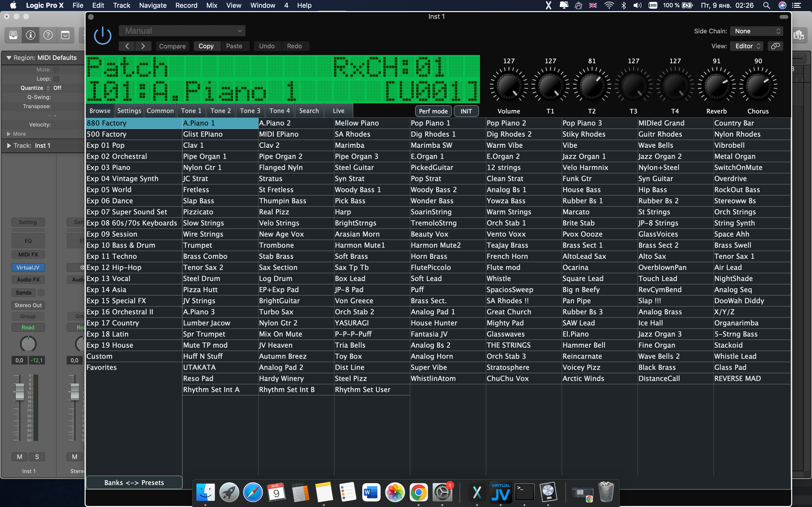Screen dimensions: 812x507
Task: Solo the Inst 1 channel strip
Action: [37, 457]
